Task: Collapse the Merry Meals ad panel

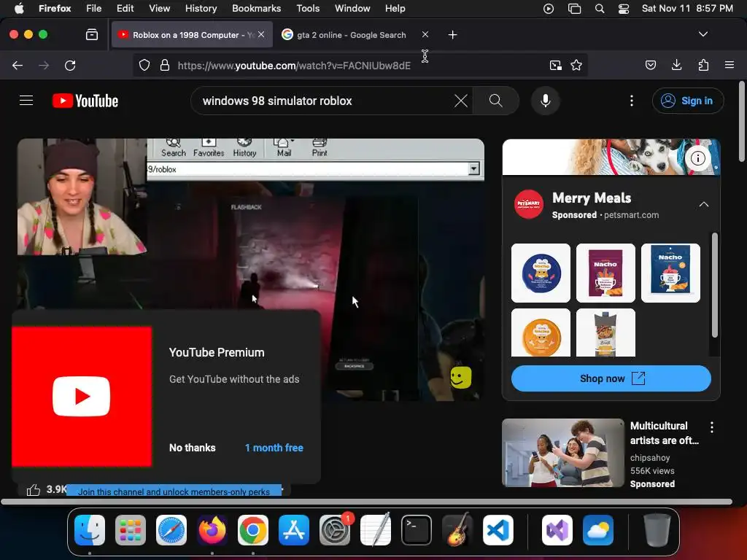Action: point(704,205)
